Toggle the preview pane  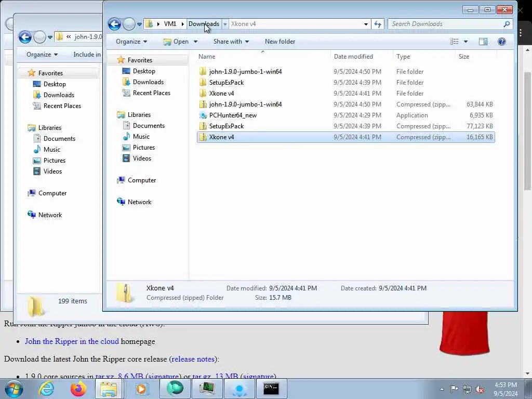tap(483, 42)
